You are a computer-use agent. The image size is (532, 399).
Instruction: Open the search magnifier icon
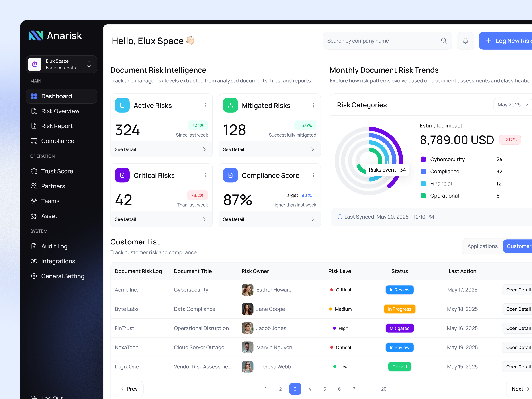point(444,40)
